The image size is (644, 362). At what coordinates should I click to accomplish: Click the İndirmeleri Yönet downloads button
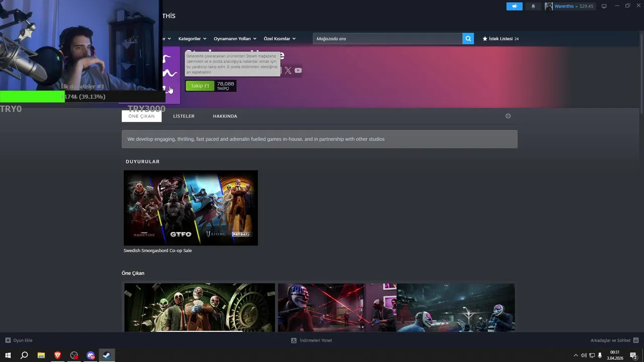pyautogui.click(x=311, y=340)
